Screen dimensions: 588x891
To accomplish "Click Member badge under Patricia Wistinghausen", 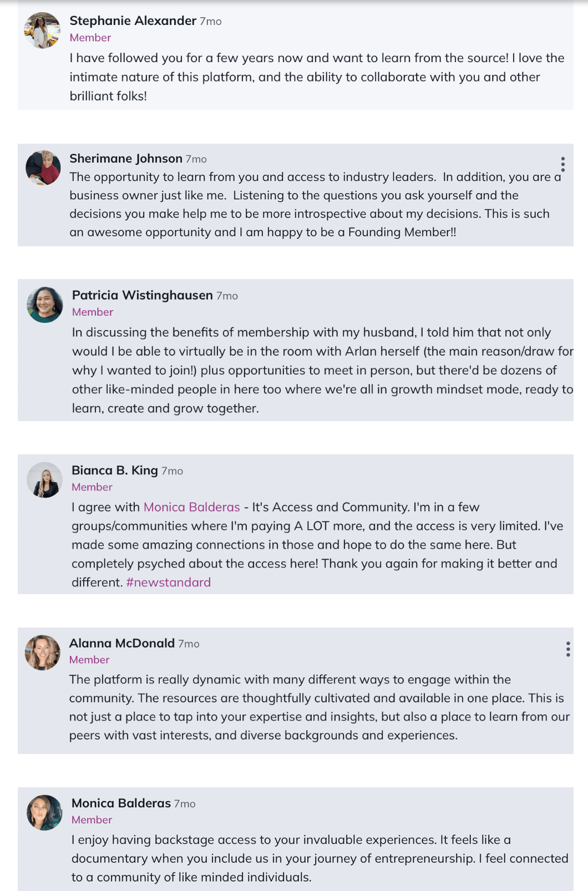I will 93,312.
